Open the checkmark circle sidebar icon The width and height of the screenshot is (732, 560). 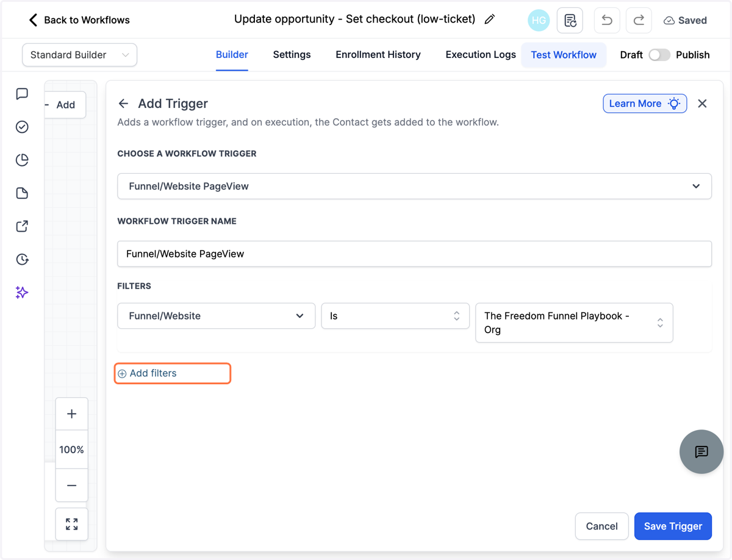(x=22, y=127)
